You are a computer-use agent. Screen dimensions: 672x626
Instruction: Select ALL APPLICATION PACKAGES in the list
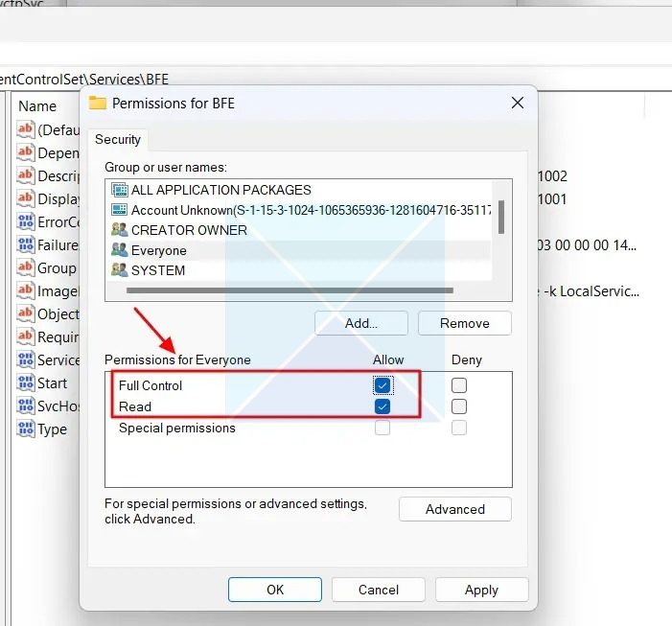click(298, 190)
